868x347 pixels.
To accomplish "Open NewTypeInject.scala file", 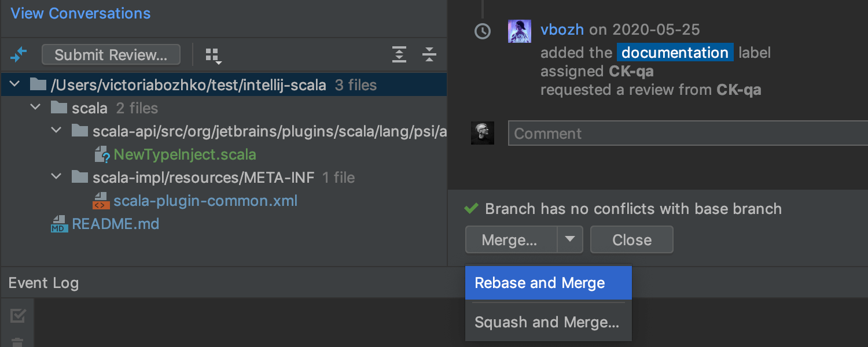I will pyautogui.click(x=184, y=154).
